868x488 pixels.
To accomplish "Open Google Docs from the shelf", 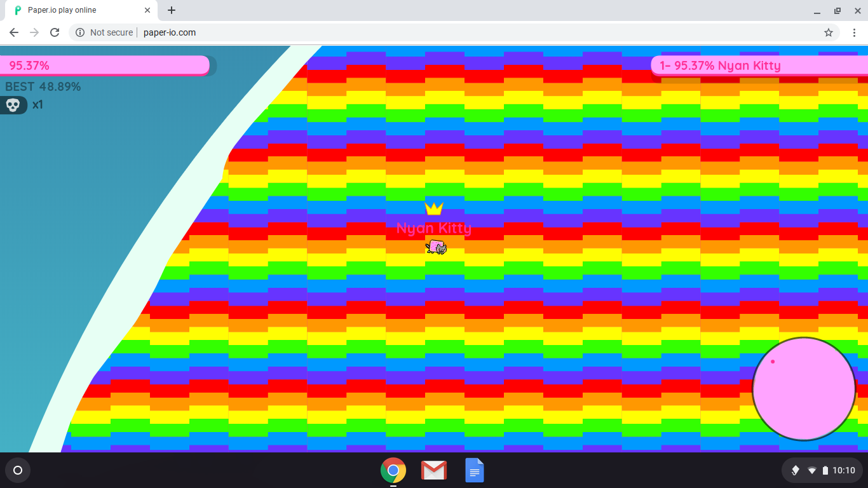I will (x=475, y=470).
